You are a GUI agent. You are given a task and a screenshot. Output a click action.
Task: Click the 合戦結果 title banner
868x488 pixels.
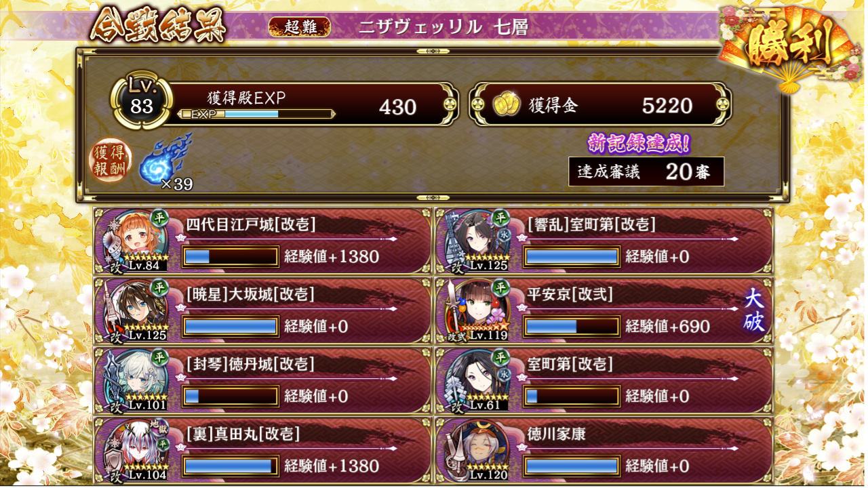pos(159,27)
